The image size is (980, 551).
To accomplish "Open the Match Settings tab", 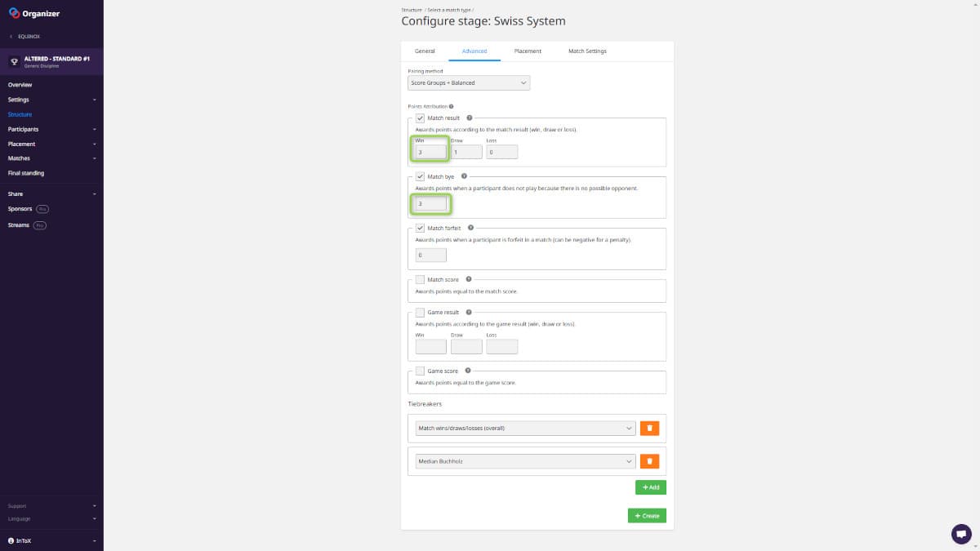I will 587,51.
